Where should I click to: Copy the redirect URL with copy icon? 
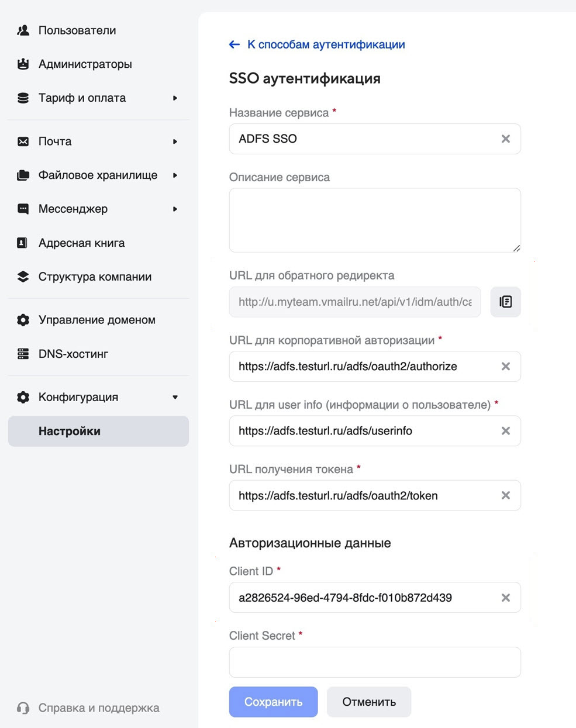pos(505,302)
